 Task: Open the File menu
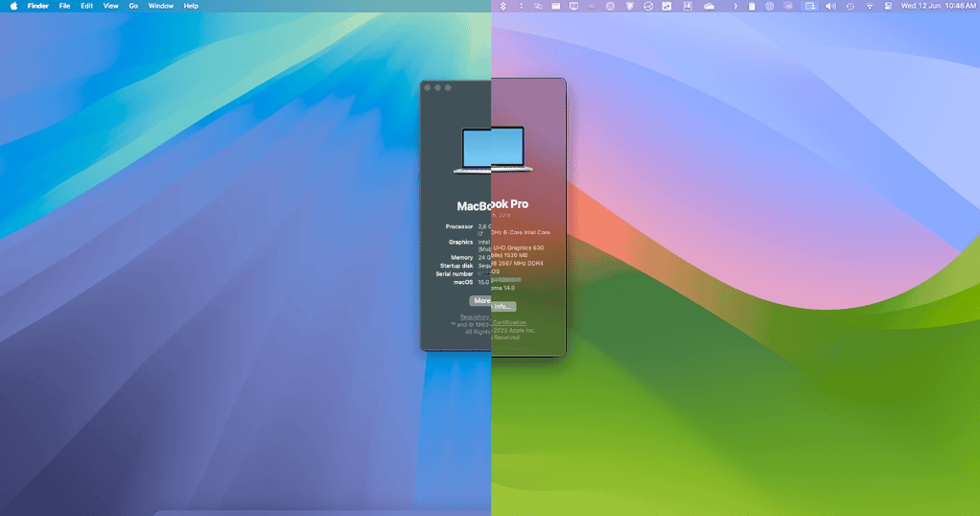tap(64, 6)
